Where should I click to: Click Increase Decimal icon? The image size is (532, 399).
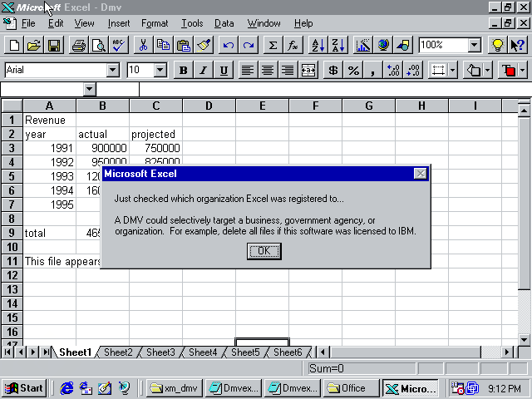[x=393, y=70]
